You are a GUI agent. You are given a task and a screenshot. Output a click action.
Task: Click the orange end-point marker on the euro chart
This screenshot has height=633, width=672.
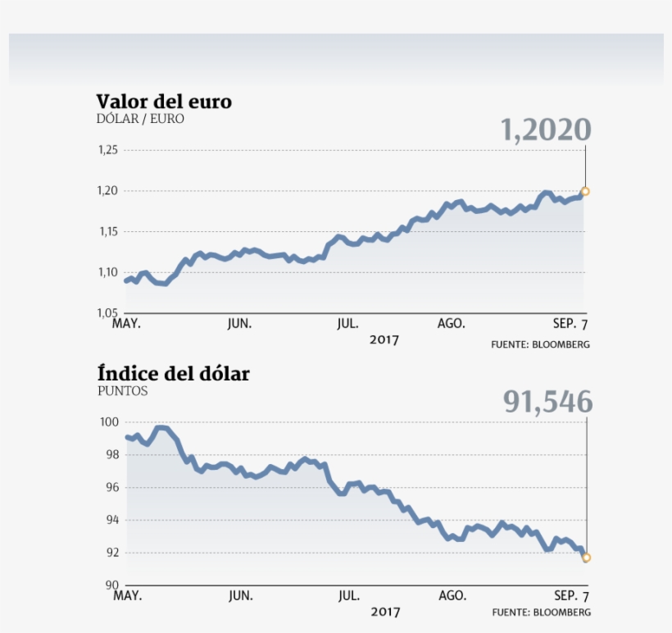coord(585,191)
